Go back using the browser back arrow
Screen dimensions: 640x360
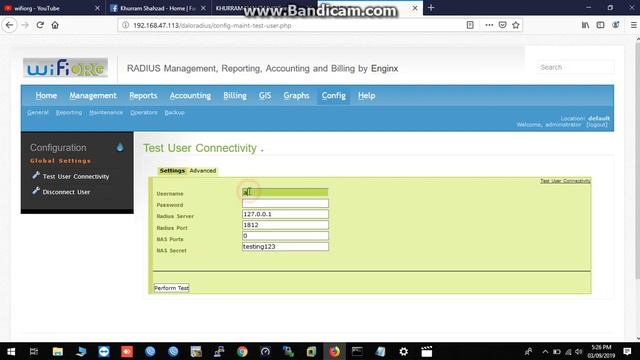(x=9, y=25)
